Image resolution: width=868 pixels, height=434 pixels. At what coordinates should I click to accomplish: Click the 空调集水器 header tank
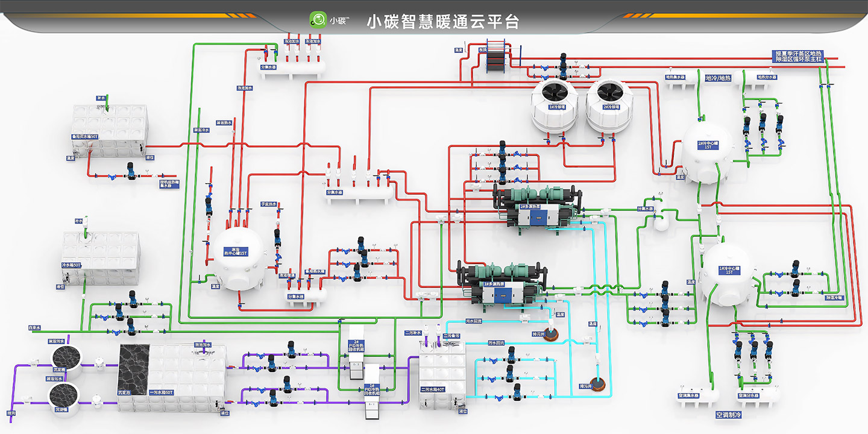click(x=698, y=395)
